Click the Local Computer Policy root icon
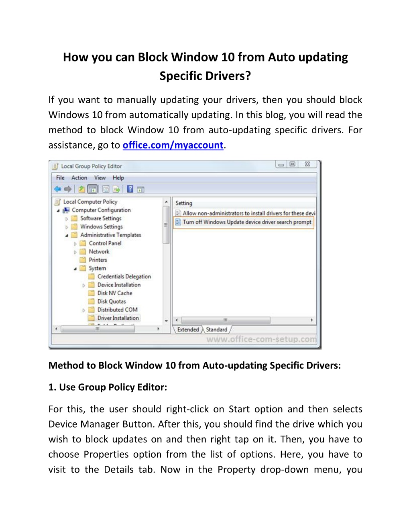 coord(57,202)
